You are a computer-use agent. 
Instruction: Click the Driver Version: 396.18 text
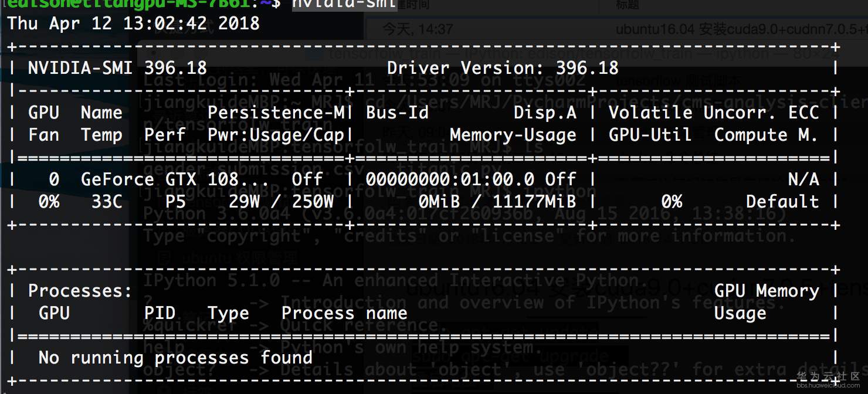coord(503,68)
